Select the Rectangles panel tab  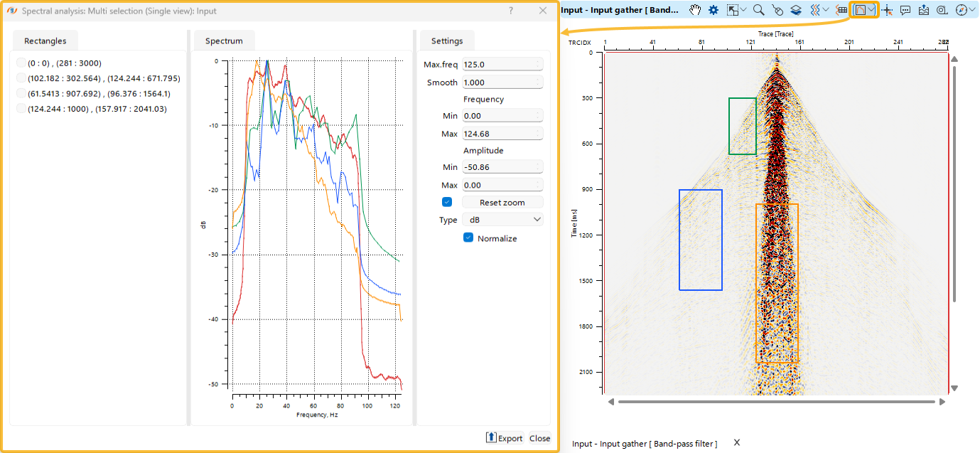coord(45,41)
